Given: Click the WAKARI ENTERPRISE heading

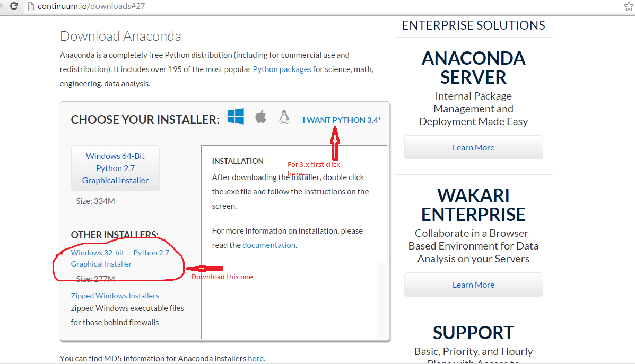Looking at the screenshot, I should [473, 205].
